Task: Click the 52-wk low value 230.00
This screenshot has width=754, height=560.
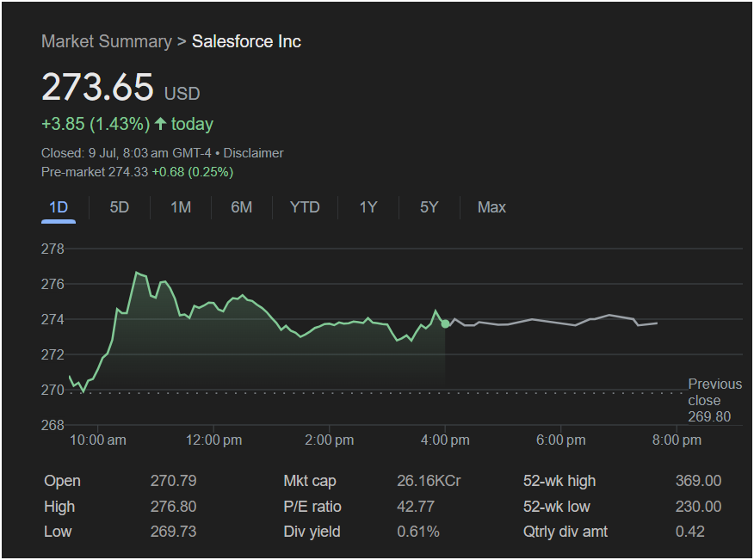Action: tap(698, 506)
